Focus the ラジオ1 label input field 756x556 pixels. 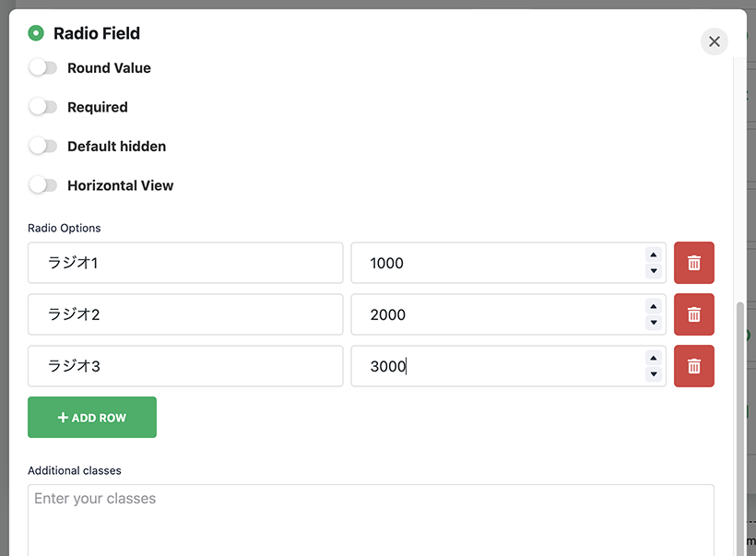click(x=185, y=263)
